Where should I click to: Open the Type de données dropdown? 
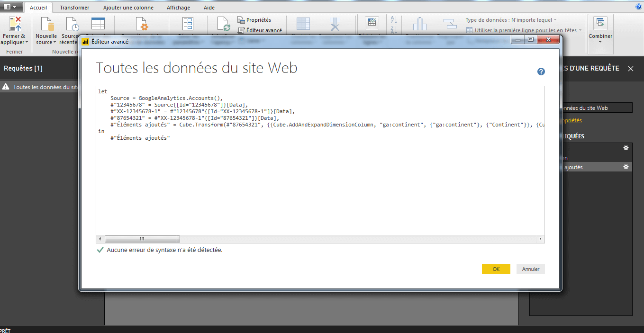pos(511,20)
